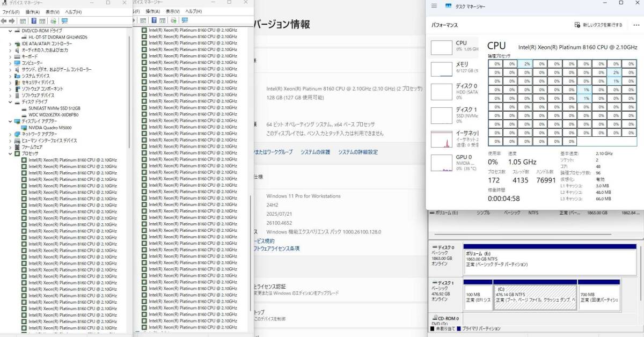Click action pane icon in left Device Manager toolbar
Screen dimensions: 644x337
coord(42,21)
